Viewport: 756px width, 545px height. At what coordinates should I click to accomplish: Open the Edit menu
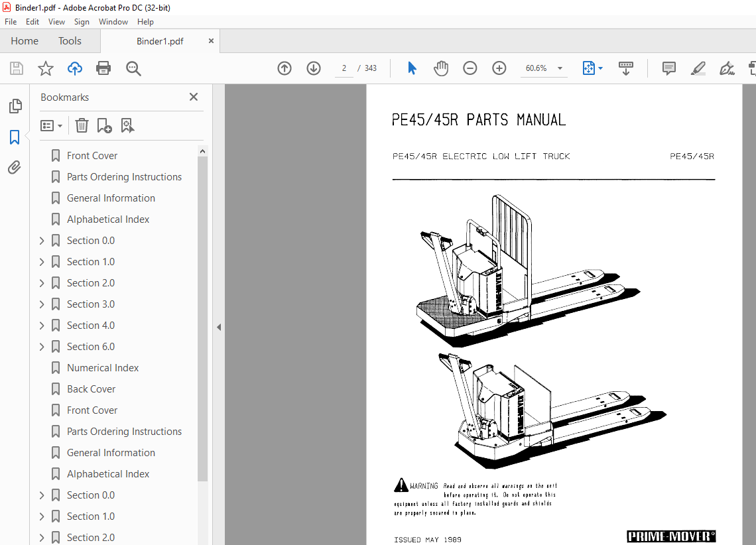pos(32,22)
